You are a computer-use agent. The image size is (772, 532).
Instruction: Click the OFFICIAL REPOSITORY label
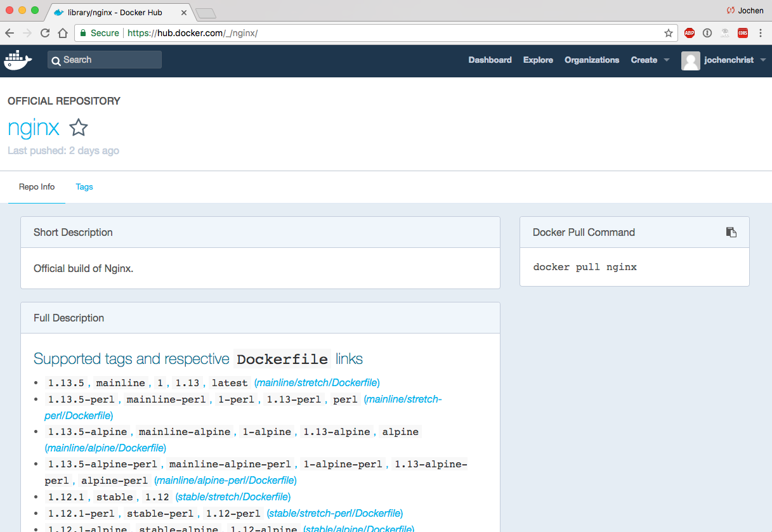pos(64,101)
